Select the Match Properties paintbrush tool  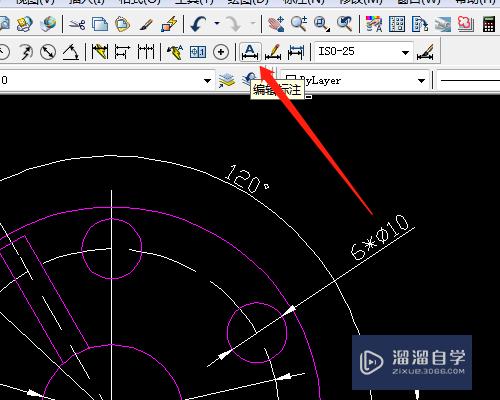click(x=146, y=24)
